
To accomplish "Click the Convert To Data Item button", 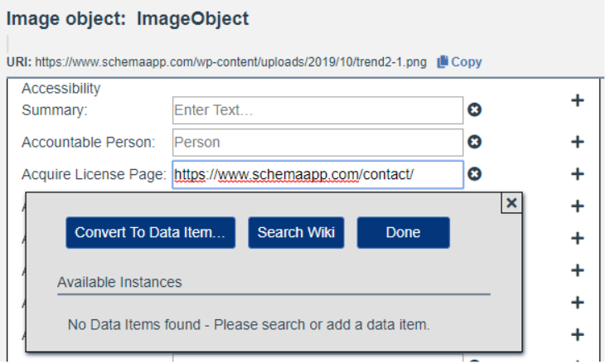I will (x=150, y=233).
